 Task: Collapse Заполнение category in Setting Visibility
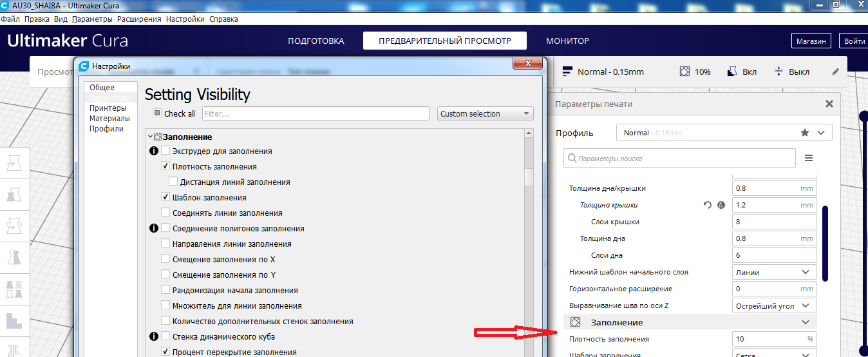click(150, 137)
